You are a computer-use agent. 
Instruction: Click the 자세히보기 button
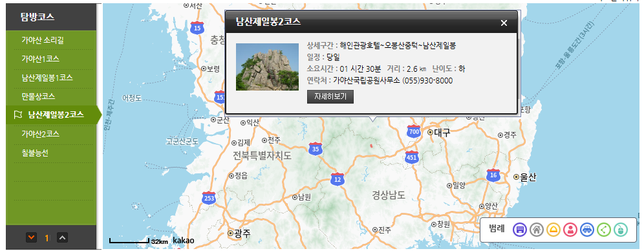click(330, 97)
